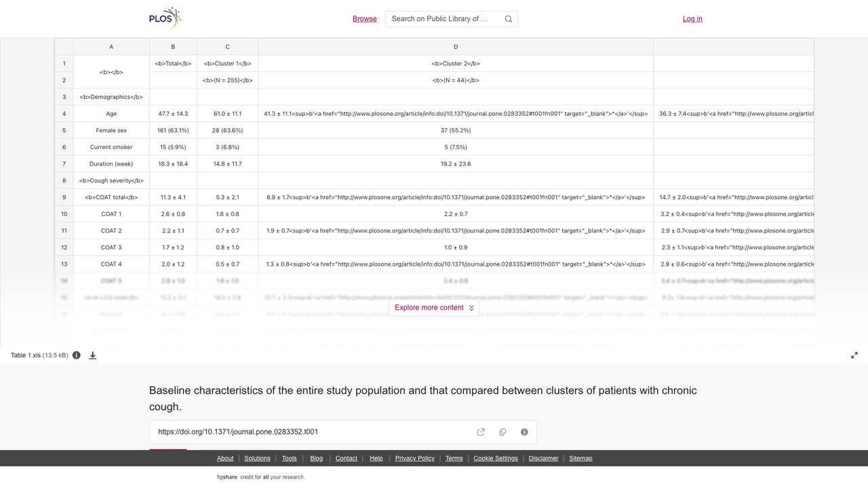Viewport: 868px width, 488px height.
Task: Expand Explore more content
Action: pos(434,308)
